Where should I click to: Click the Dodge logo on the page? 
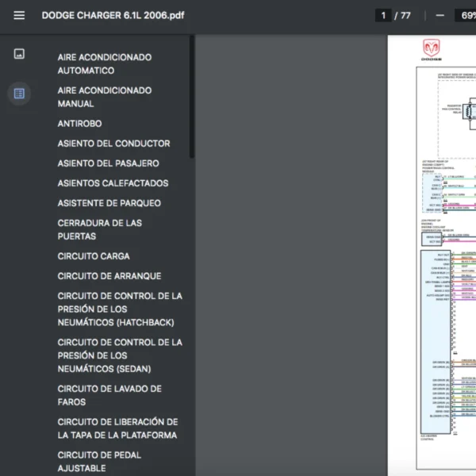(432, 50)
